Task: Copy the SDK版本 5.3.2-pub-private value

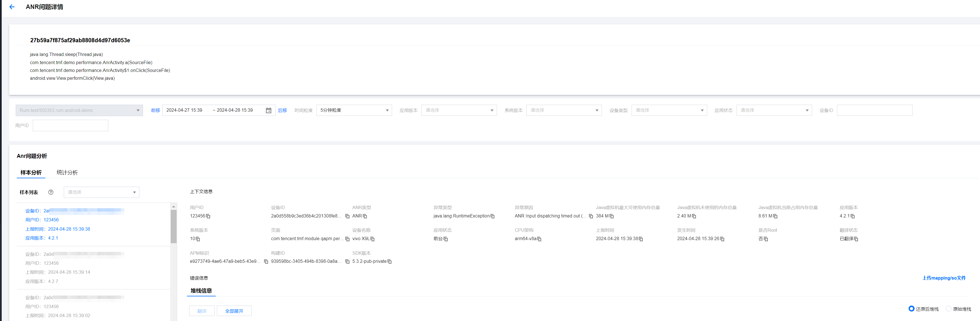Action: tap(389, 261)
